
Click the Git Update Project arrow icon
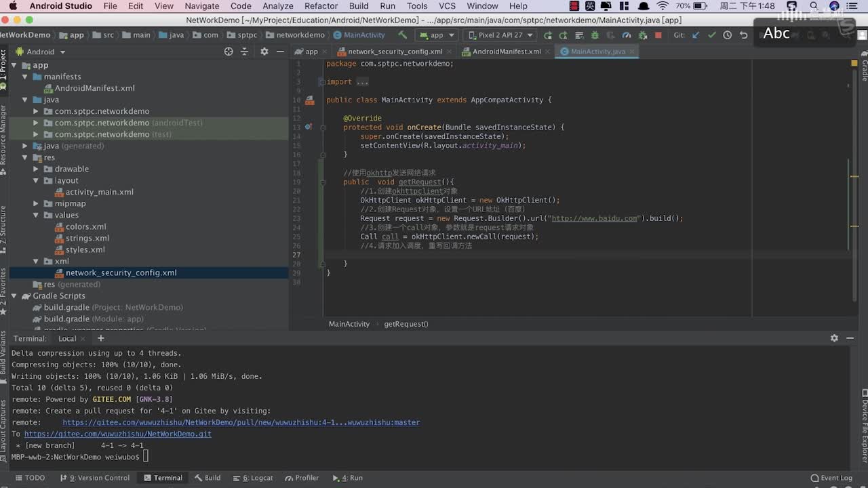[696, 35]
